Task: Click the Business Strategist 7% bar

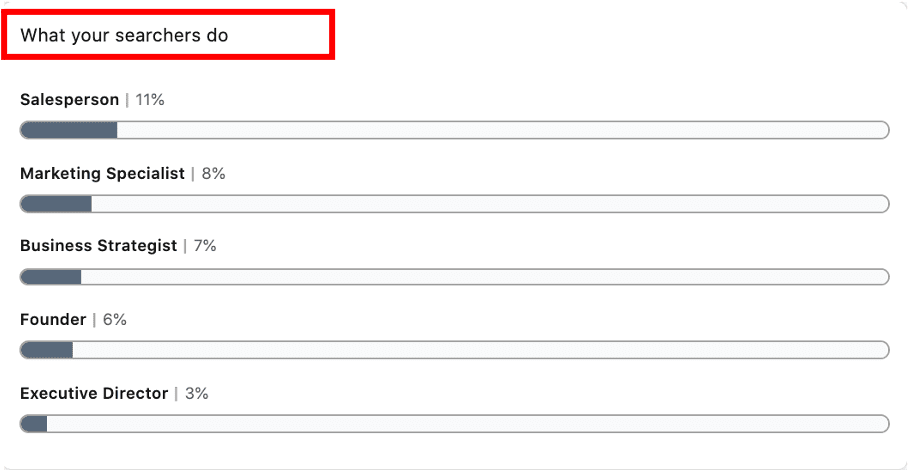Action: [x=455, y=277]
